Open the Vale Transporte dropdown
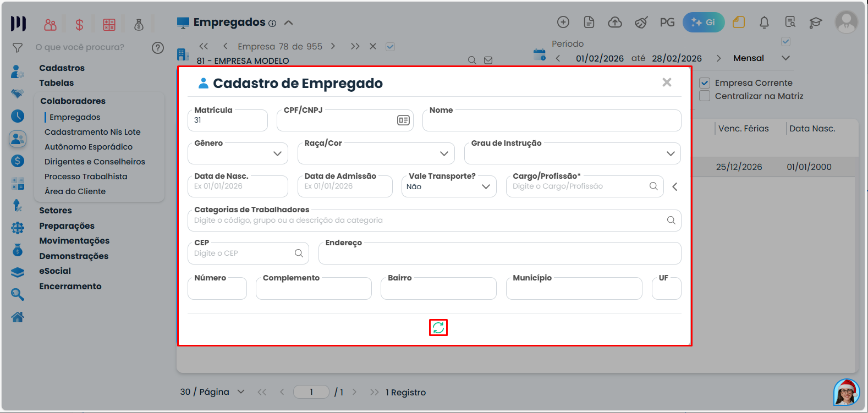 pyautogui.click(x=448, y=187)
